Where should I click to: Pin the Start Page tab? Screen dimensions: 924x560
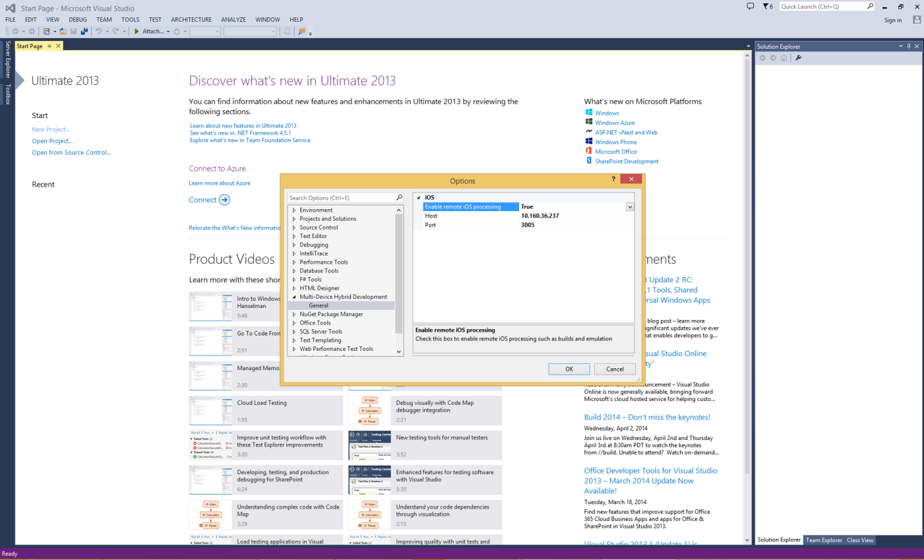pyautogui.click(x=49, y=46)
